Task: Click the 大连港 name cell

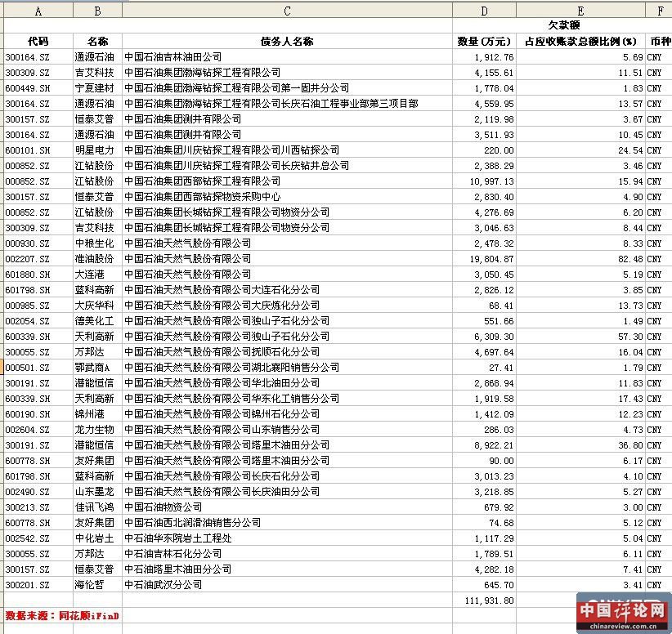Action: (x=98, y=275)
